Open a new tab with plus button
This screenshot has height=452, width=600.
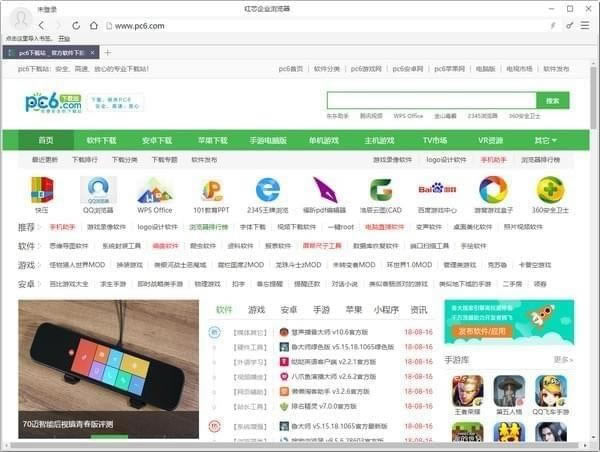(108, 52)
